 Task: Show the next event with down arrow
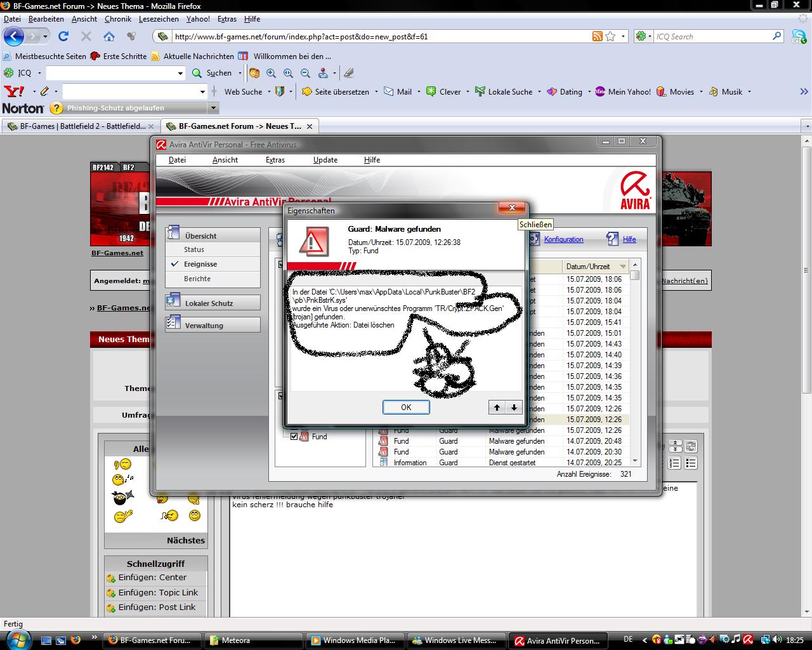514,408
